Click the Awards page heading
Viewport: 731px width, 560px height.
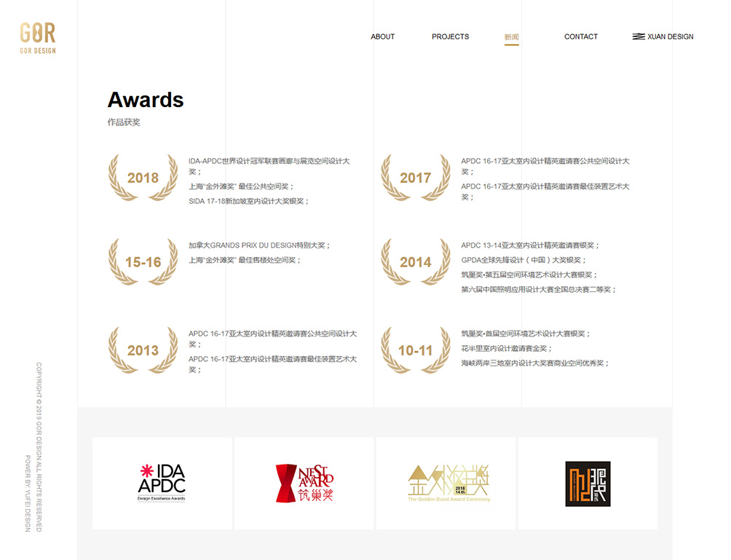[x=146, y=100]
